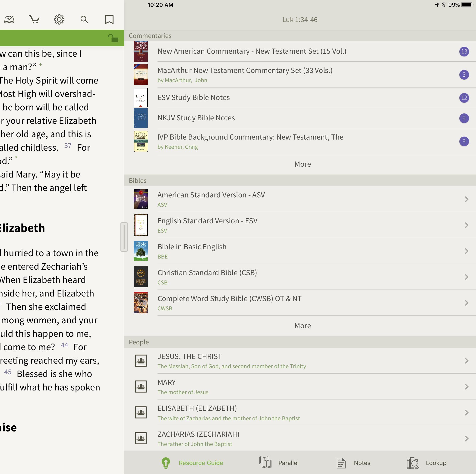Tap footnote plus after "a man?"
This screenshot has height=474, width=476.
point(40,65)
